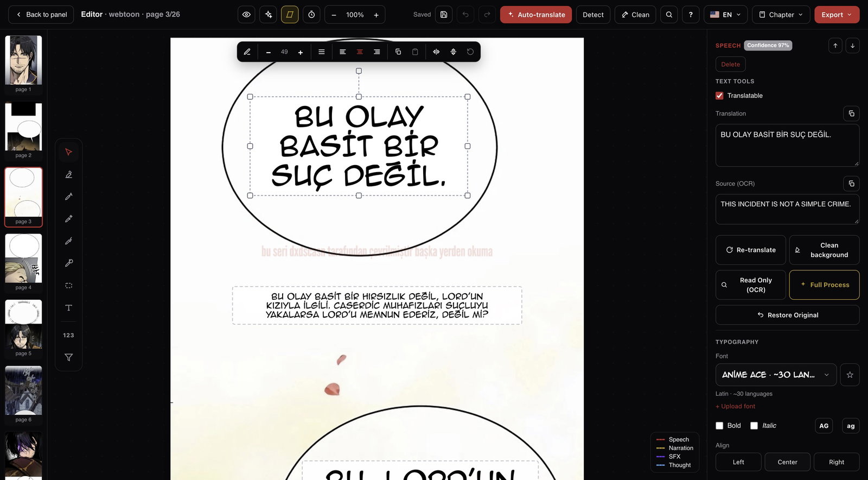Flip text vertically in floating toolbar
The height and width of the screenshot is (480, 868).
coord(454,52)
